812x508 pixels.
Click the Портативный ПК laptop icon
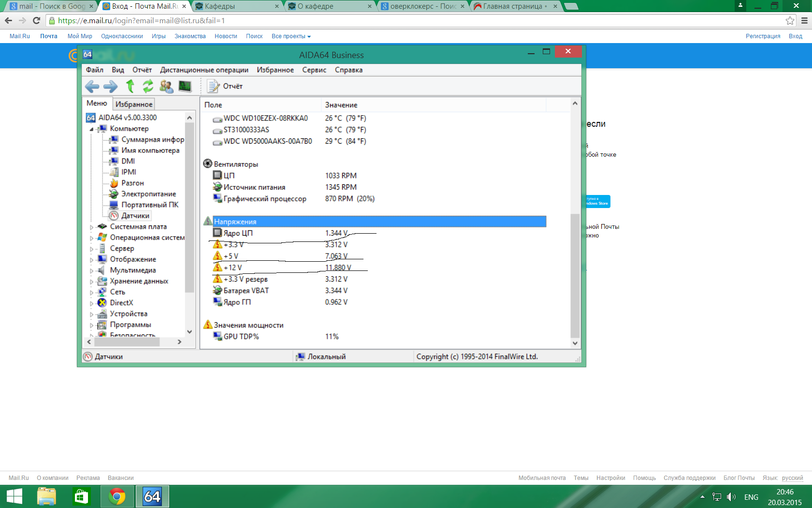114,205
